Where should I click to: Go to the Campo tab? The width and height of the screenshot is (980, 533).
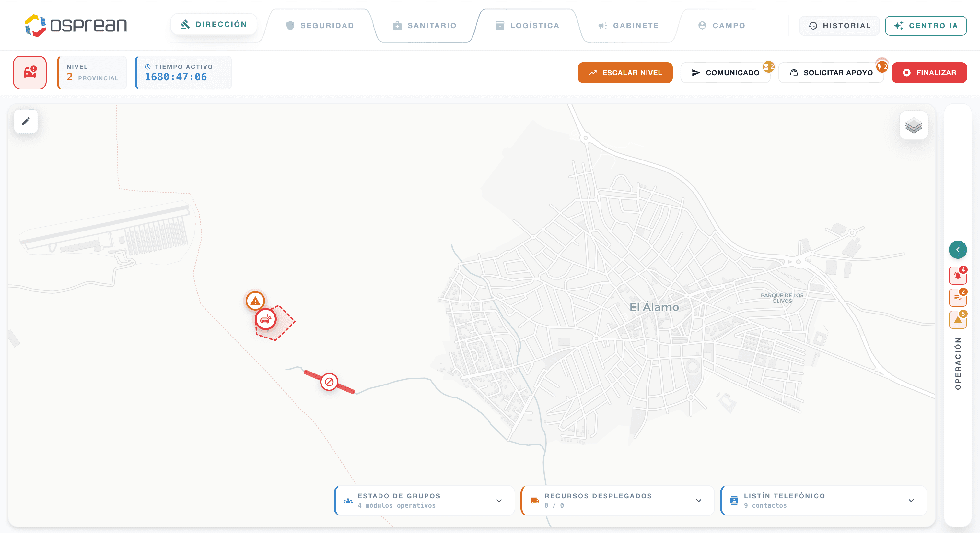tap(722, 26)
